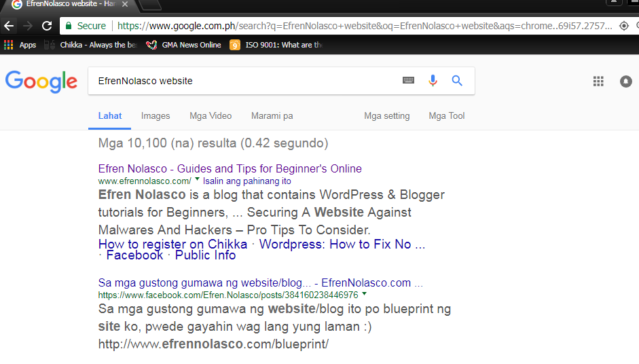639x364 pixels.
Task: Select the Lahat results tab
Action: click(x=109, y=115)
